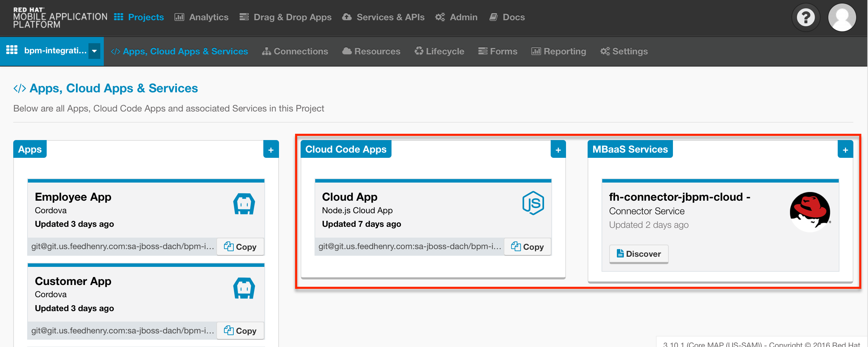Open the Projects menu
Image resolution: width=868 pixels, height=347 pixels.
pos(139,17)
